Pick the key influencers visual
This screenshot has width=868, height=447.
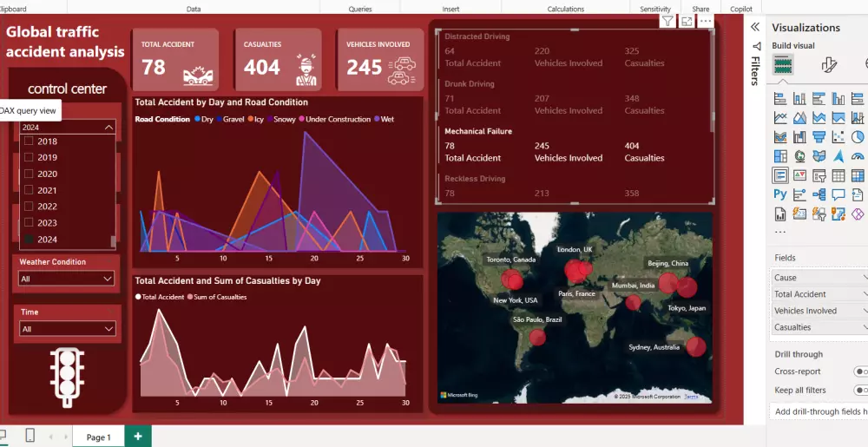(x=799, y=194)
